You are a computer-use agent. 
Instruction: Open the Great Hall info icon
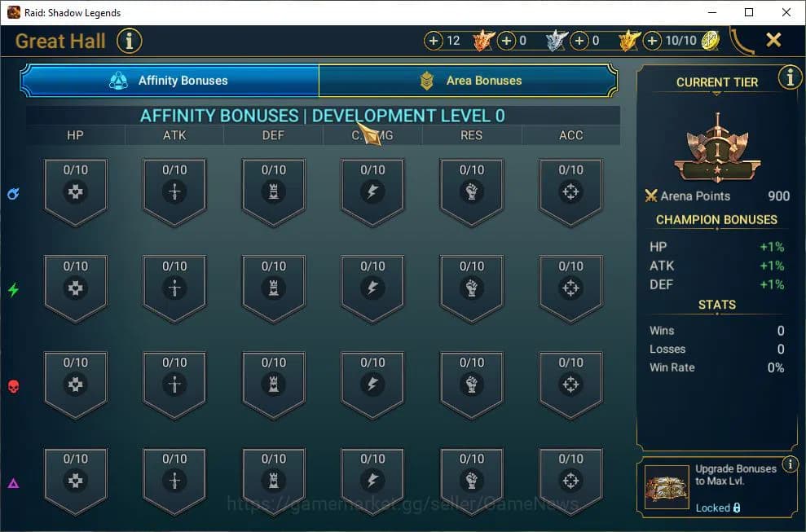coord(130,41)
